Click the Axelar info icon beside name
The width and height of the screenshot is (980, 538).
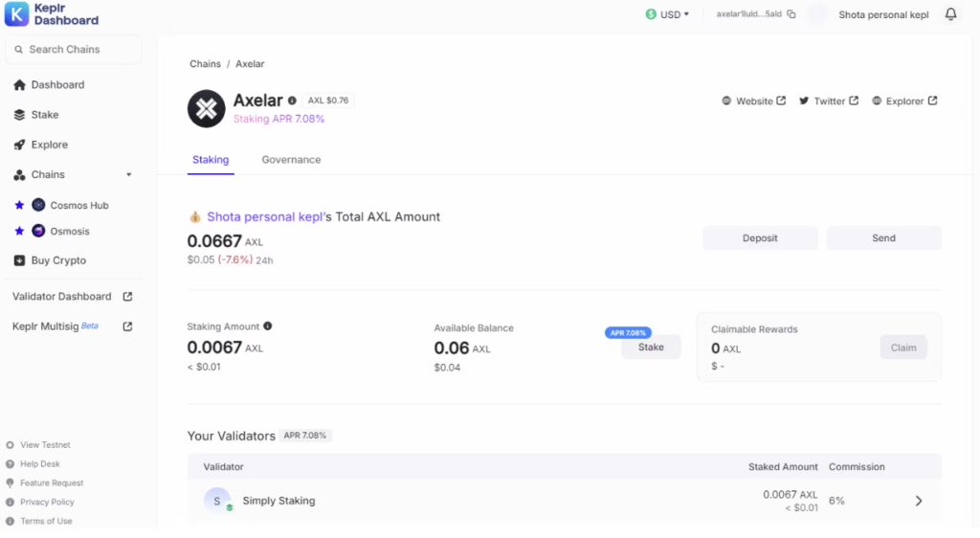click(x=293, y=101)
